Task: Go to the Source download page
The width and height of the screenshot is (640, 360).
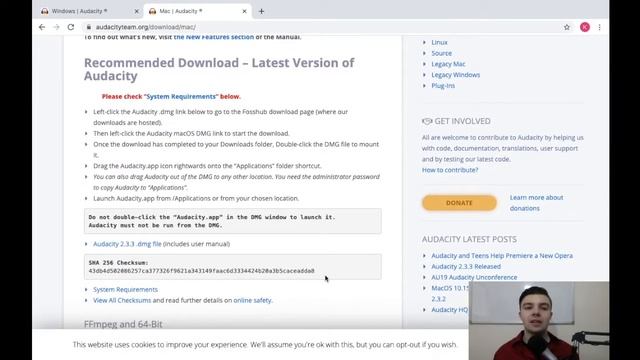Action: (x=442, y=53)
